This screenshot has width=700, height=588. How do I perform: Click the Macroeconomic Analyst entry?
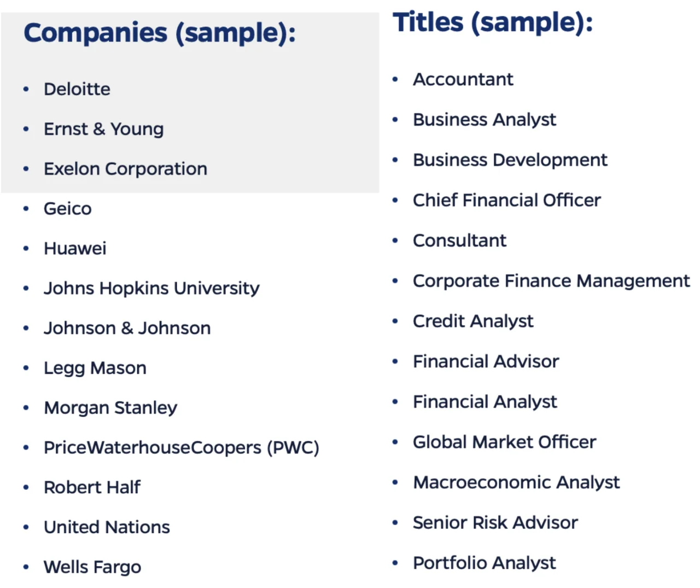point(516,483)
